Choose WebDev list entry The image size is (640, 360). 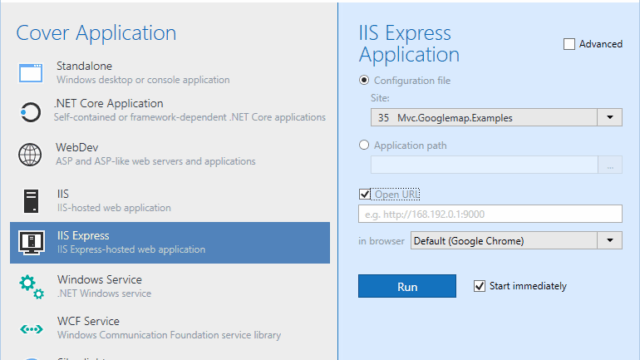click(170, 154)
